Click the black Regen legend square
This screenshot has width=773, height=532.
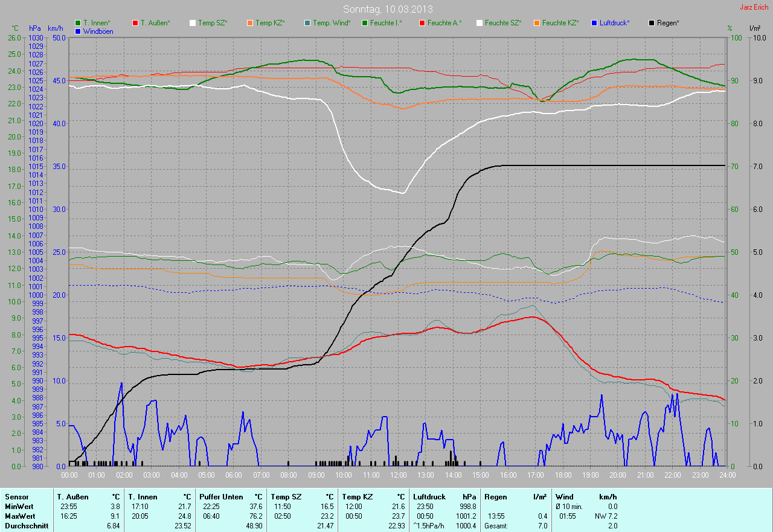tap(652, 23)
